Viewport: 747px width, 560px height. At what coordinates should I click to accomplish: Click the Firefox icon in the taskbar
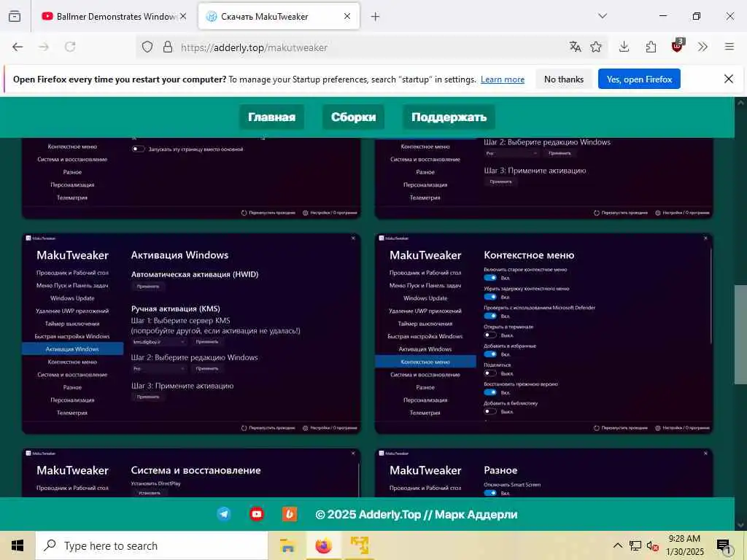pos(323,545)
